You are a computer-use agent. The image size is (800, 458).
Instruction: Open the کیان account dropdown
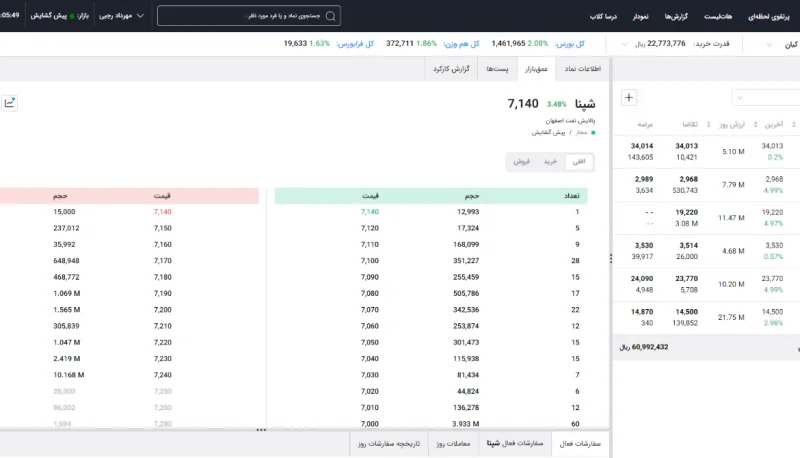769,45
